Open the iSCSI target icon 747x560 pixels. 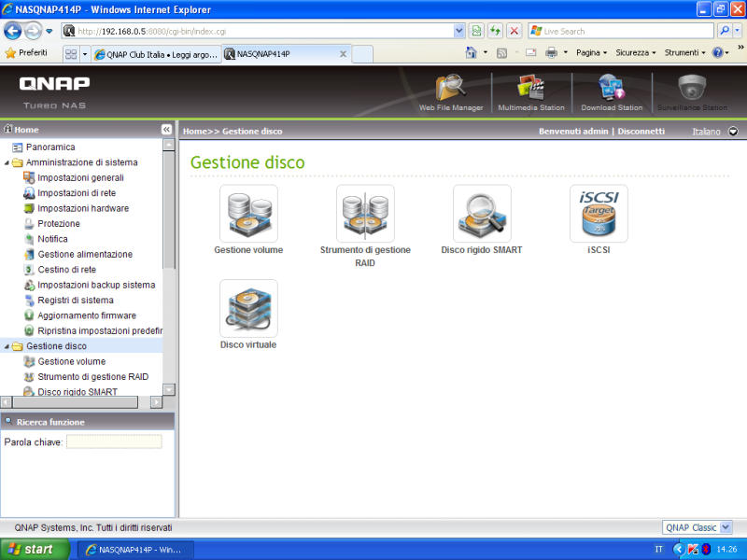coord(599,214)
